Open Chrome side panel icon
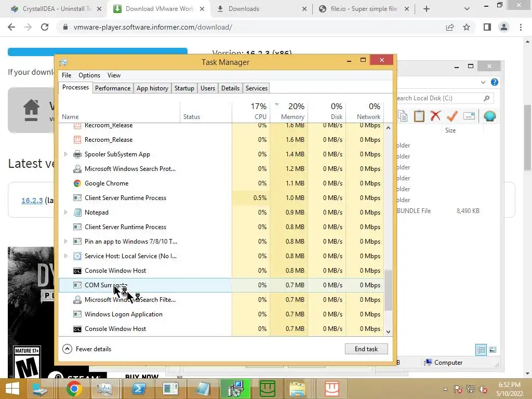Viewport: 532px width, 399px height. click(487, 27)
